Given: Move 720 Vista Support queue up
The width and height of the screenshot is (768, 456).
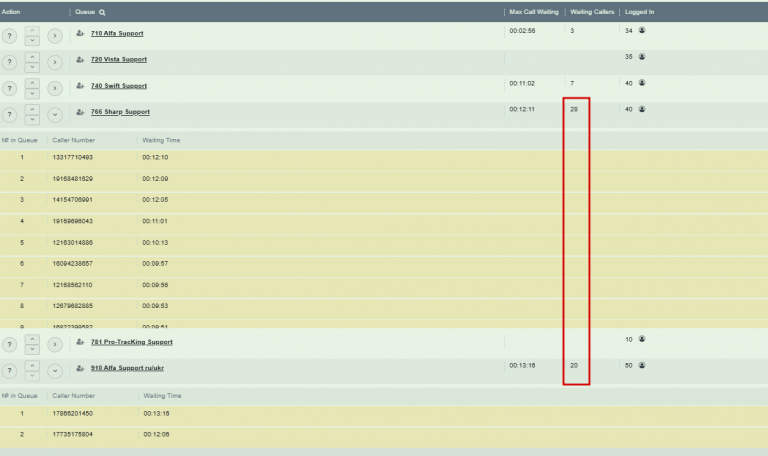Looking at the screenshot, I should coord(32,57).
